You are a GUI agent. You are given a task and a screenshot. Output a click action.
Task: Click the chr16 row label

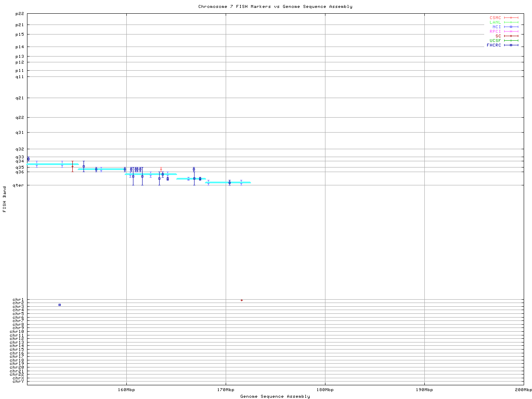(17, 353)
